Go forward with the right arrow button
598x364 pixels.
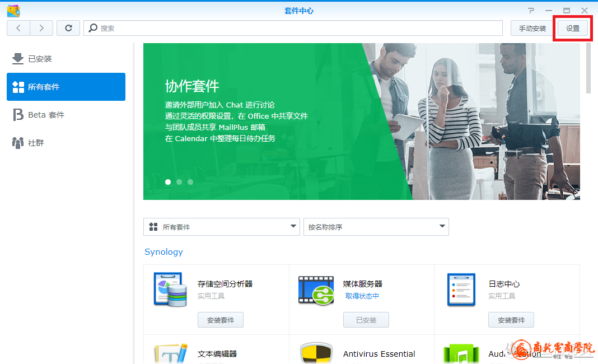pyautogui.click(x=41, y=28)
